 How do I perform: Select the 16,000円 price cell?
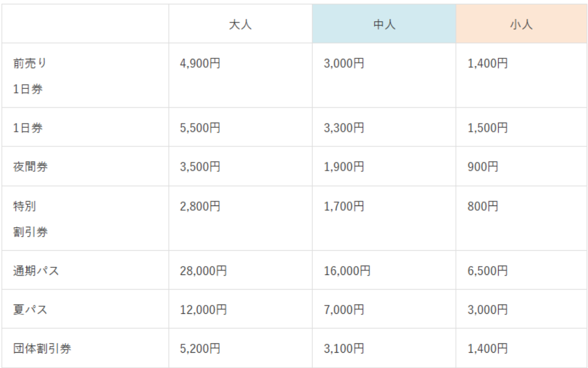point(347,271)
